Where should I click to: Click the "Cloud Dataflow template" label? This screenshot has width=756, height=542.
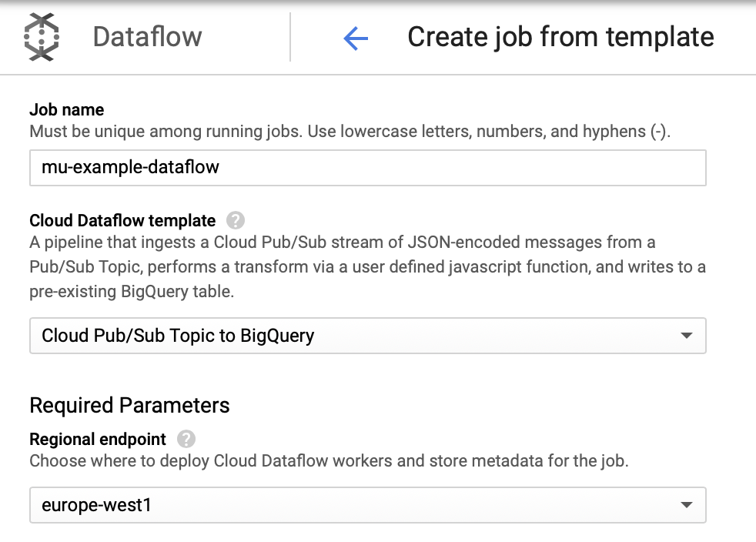click(x=122, y=221)
